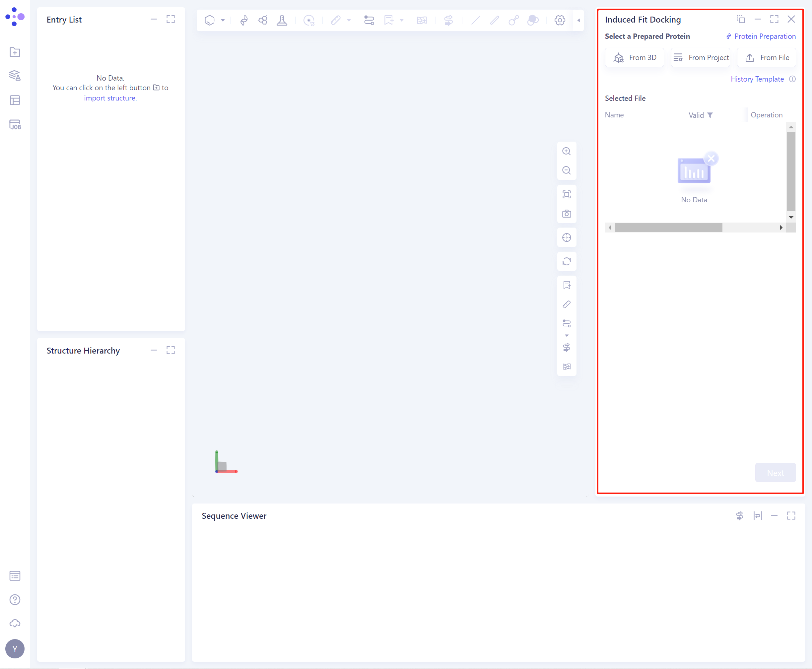
Task: Open the Protein Preparation link
Action: (x=765, y=36)
